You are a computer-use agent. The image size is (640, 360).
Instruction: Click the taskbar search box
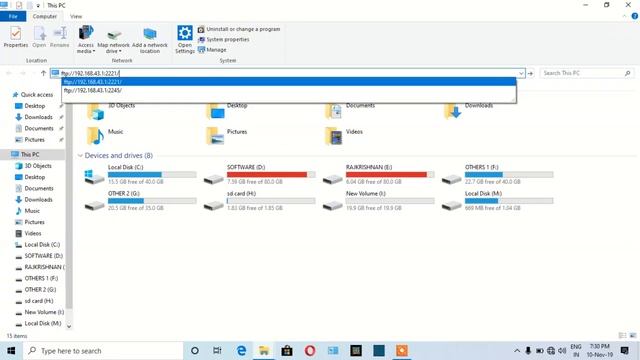pyautogui.click(x=103, y=351)
